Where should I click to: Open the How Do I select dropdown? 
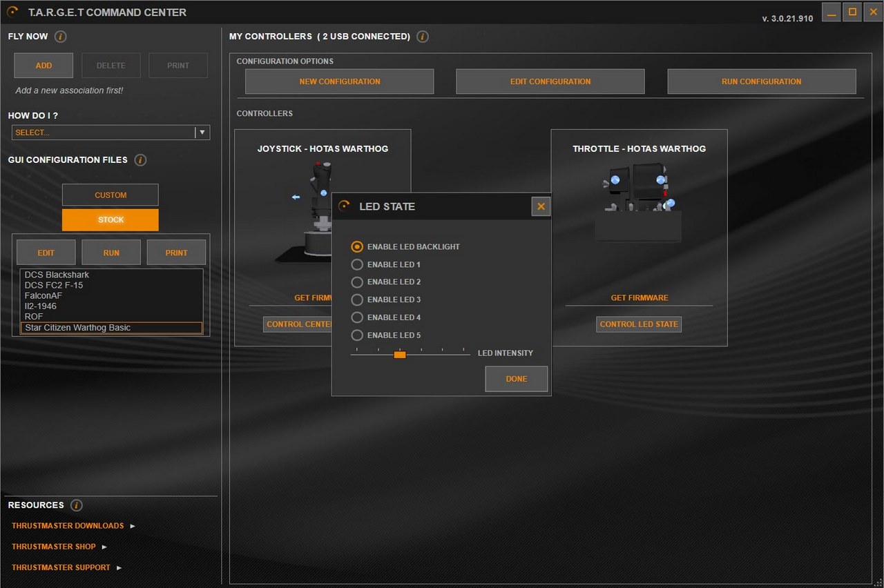(x=110, y=133)
